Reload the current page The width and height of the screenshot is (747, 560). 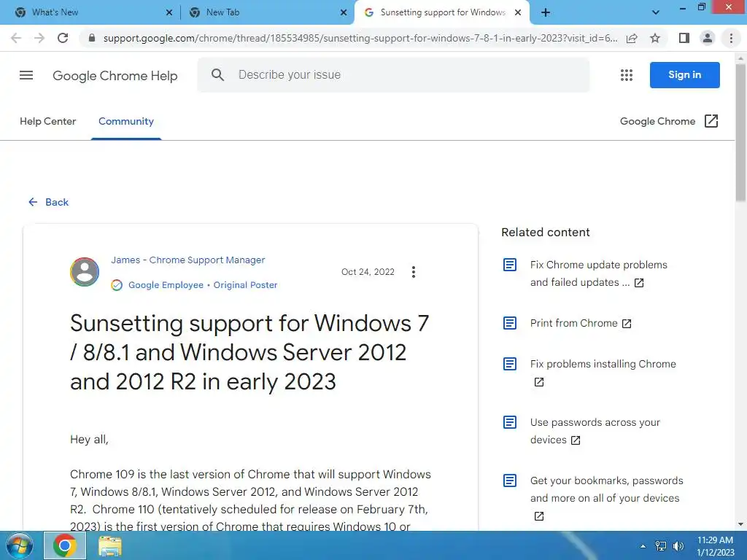pyautogui.click(x=63, y=38)
